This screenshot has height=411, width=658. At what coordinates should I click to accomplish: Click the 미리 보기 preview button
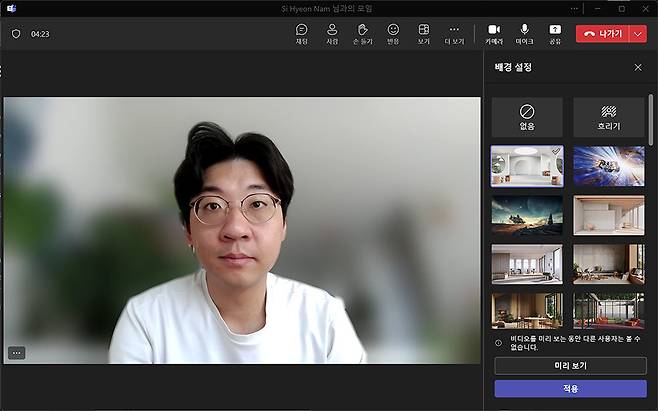(570, 366)
